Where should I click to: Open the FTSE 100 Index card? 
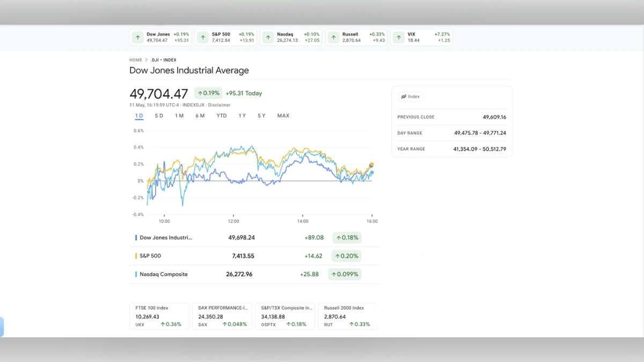click(x=159, y=316)
